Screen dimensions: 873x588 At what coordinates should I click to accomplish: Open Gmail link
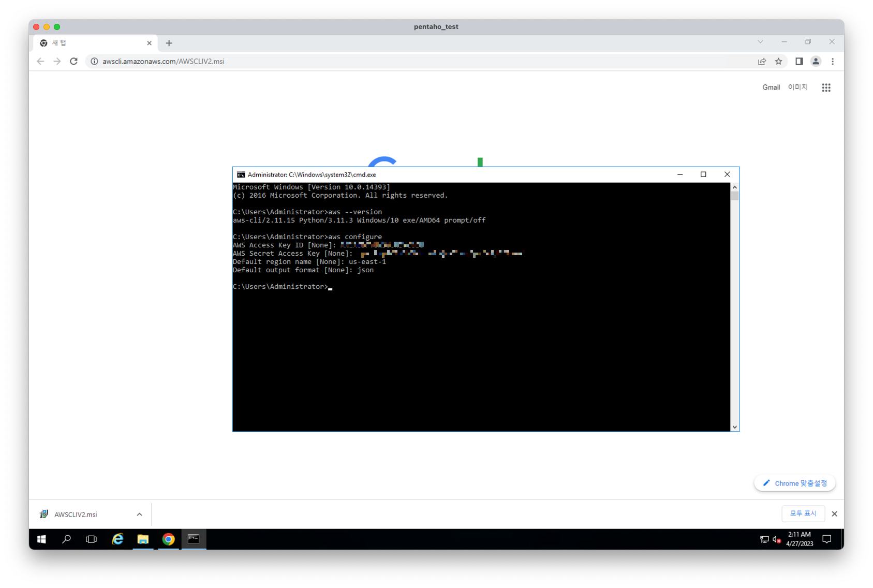(x=771, y=87)
